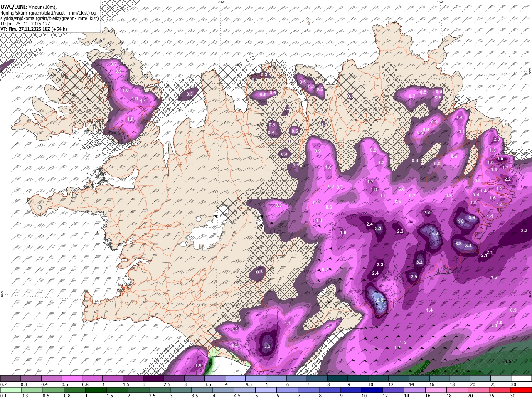This screenshot has width=532, height=399.
Task: Click the 15W longitude label
Action: click(440, 2)
